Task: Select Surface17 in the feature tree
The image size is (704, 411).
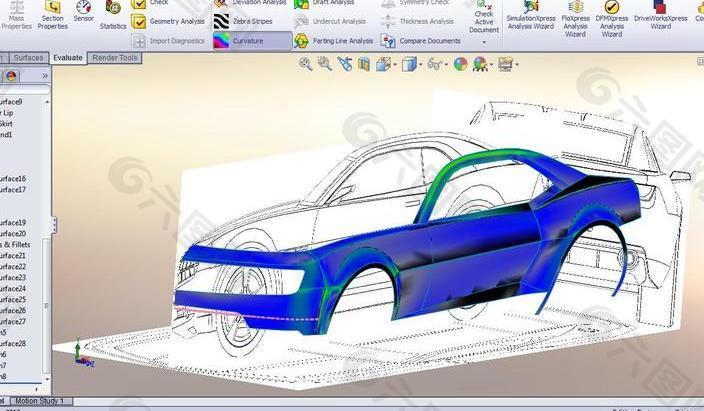Action: click(x=13, y=190)
